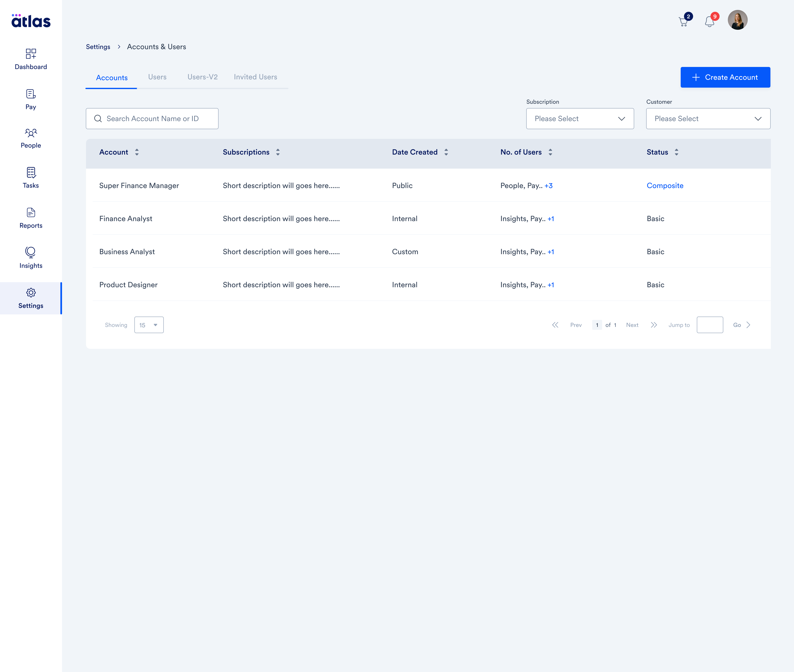The height and width of the screenshot is (672, 794).
Task: Open the Reports section
Action: pyautogui.click(x=31, y=218)
